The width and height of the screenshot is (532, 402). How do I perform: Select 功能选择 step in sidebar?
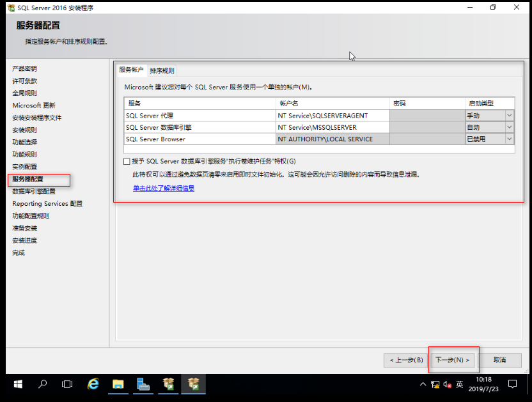24,143
